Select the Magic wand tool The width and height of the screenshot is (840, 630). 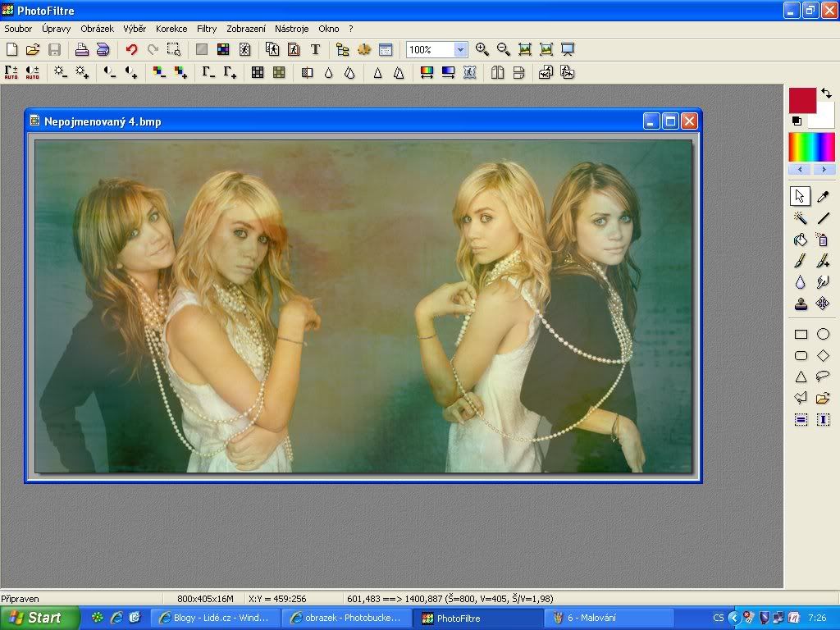point(801,218)
